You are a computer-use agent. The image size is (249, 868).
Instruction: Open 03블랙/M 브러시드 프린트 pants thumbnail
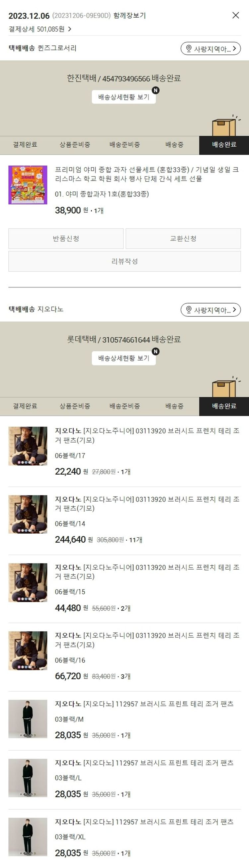(28, 719)
